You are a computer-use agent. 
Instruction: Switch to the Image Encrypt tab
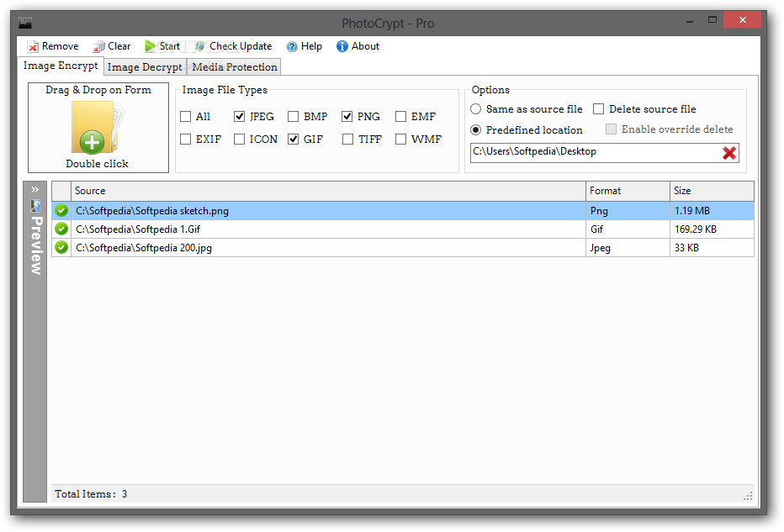pos(61,66)
